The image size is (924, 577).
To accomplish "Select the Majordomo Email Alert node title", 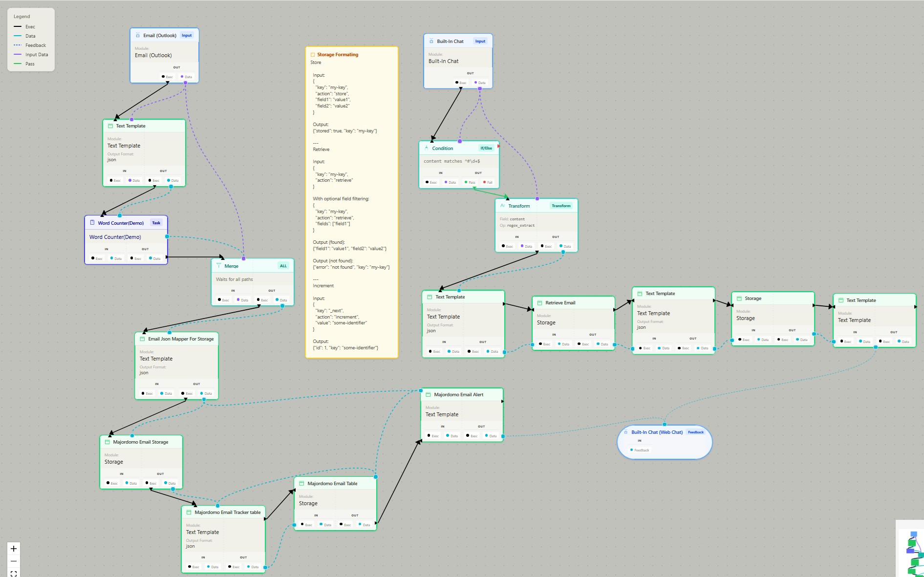I will tap(459, 394).
